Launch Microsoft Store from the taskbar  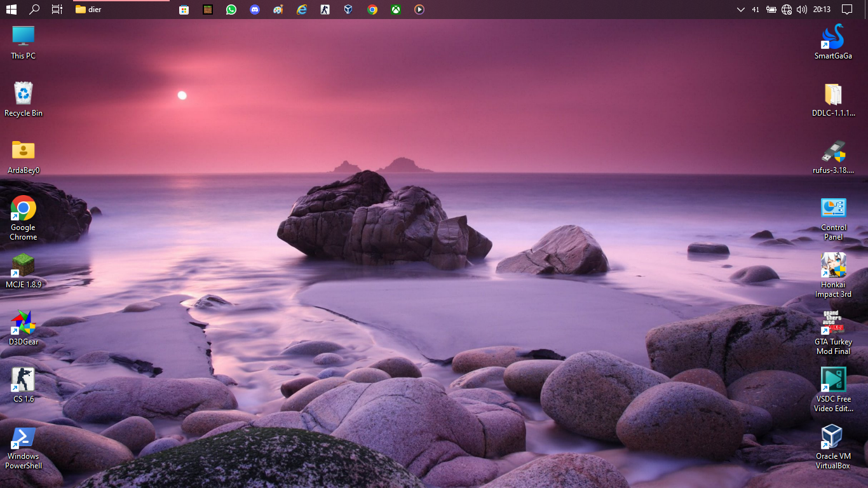pos(184,10)
